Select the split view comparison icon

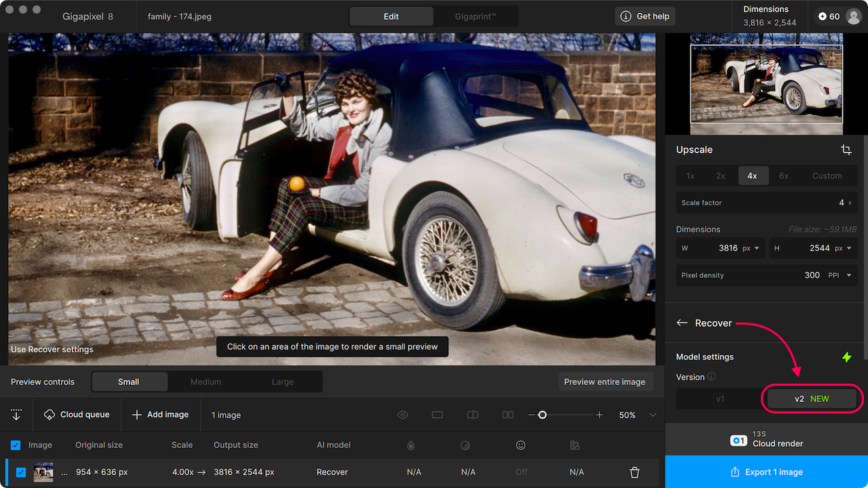click(x=473, y=415)
